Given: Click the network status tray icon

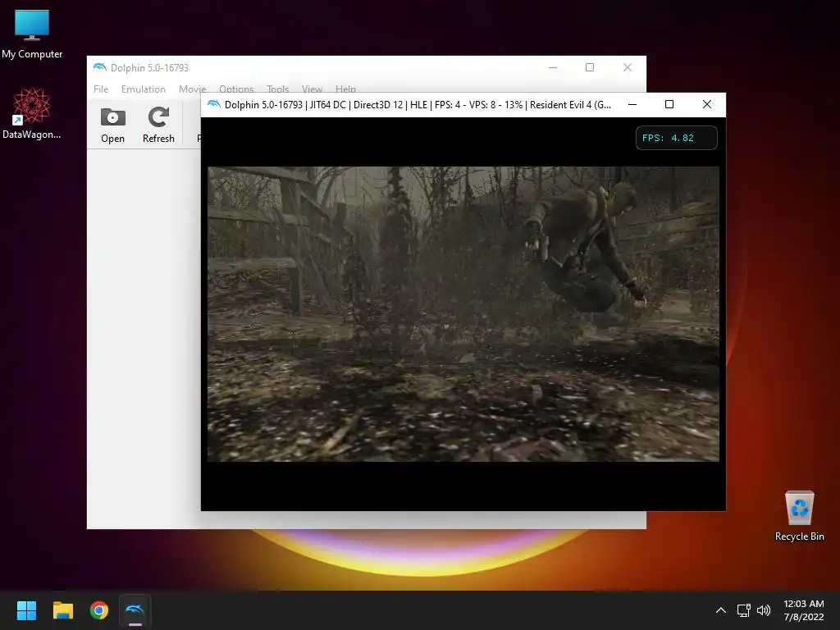Looking at the screenshot, I should pos(743,610).
